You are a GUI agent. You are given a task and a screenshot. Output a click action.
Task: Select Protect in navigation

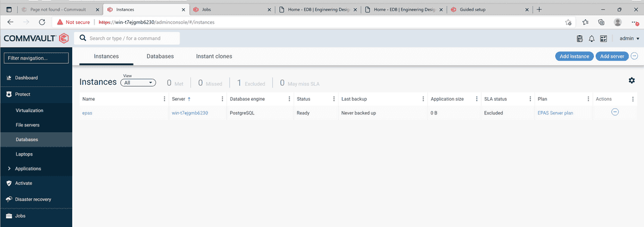[23, 94]
